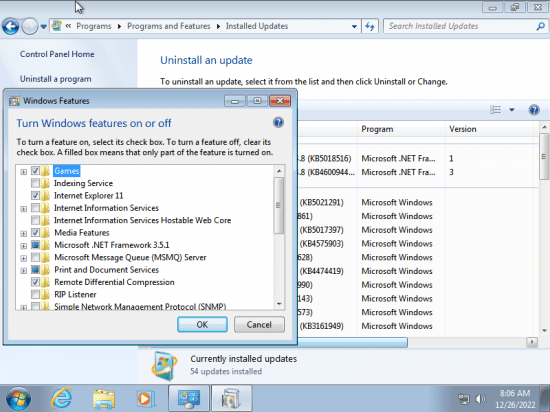Click features list scroll up arrow
Viewport: 550px width, 412px height.
(x=279, y=171)
